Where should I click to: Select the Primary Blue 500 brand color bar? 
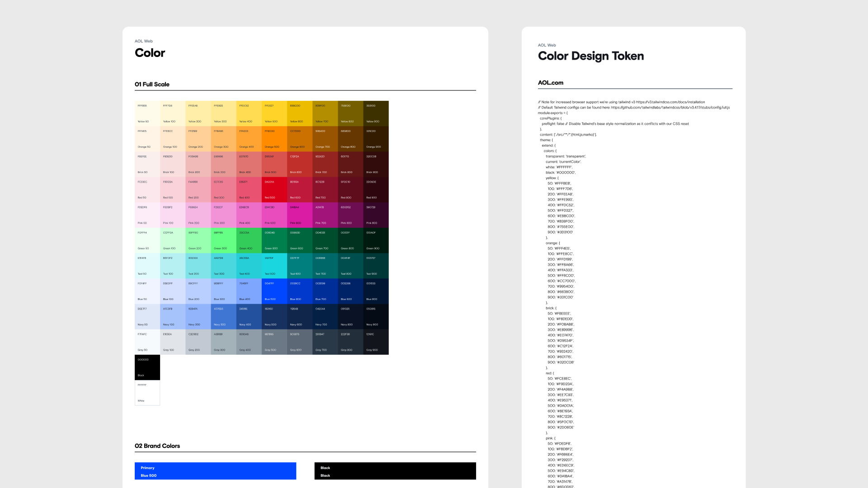215,471
